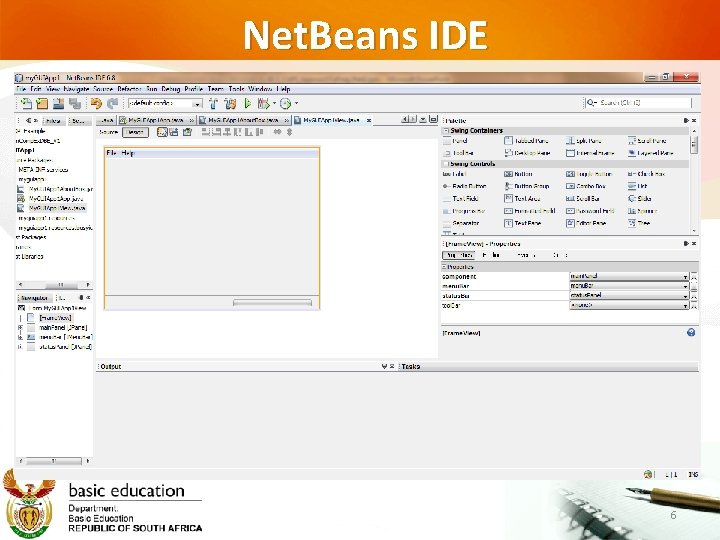Select Radio Button palette component

464,186
